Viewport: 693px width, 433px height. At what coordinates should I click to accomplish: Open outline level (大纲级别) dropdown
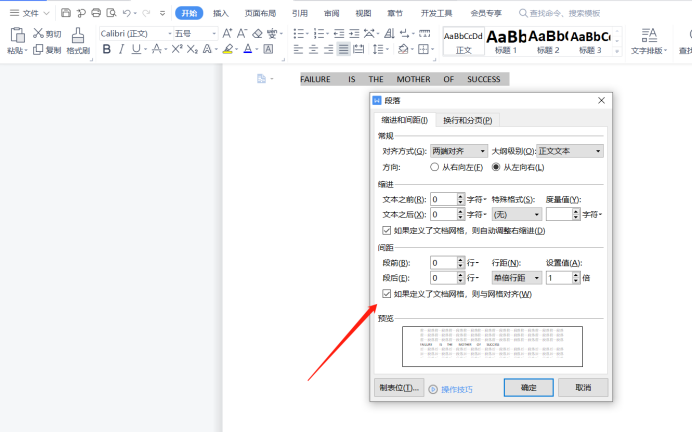[570, 151]
